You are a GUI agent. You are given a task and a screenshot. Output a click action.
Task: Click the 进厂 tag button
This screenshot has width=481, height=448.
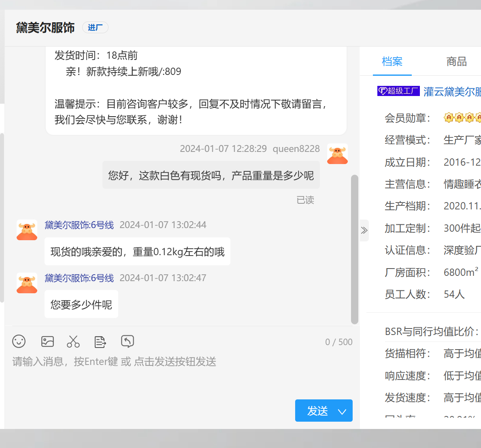(x=95, y=28)
